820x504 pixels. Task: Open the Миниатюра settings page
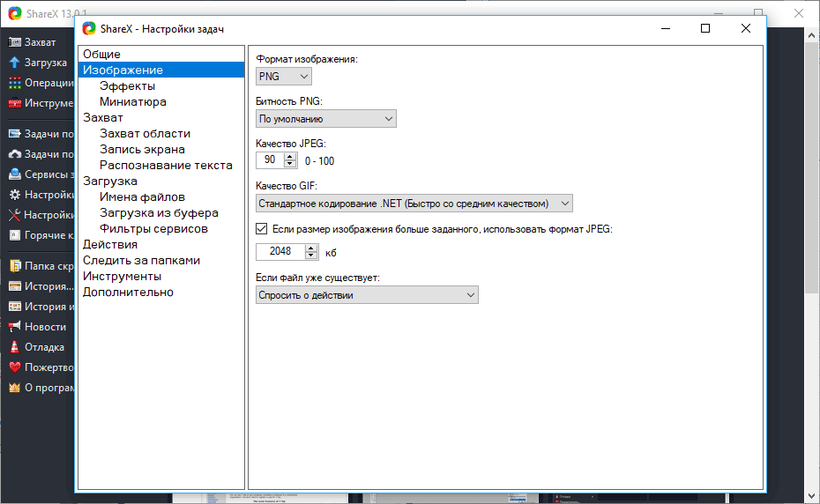[133, 102]
